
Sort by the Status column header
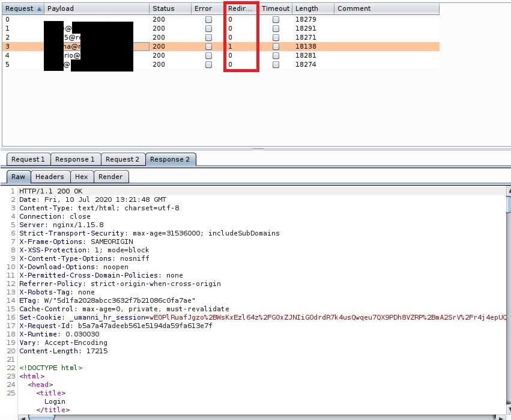(x=170, y=9)
